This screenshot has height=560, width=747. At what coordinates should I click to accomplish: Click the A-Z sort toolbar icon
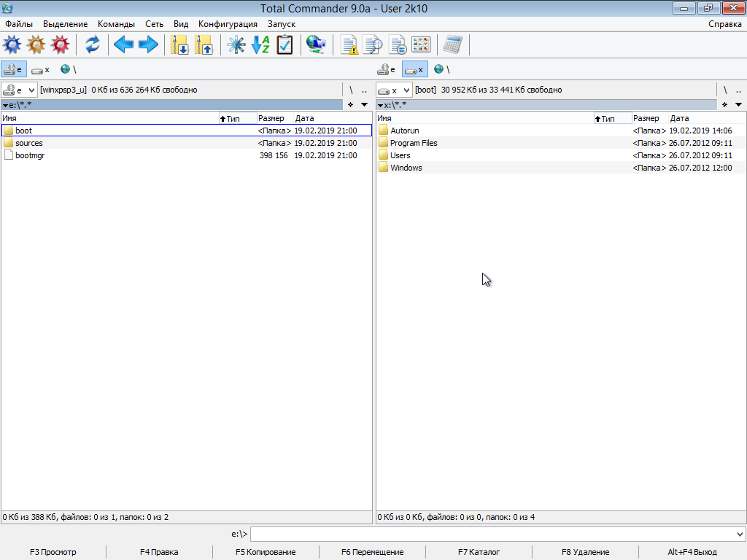point(260,44)
